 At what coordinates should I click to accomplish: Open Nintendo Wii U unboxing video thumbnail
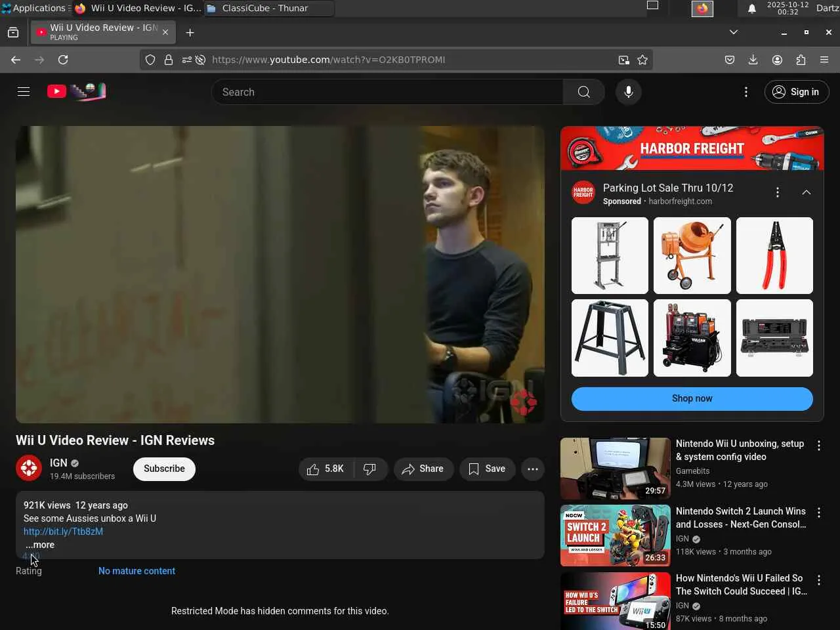tap(616, 469)
